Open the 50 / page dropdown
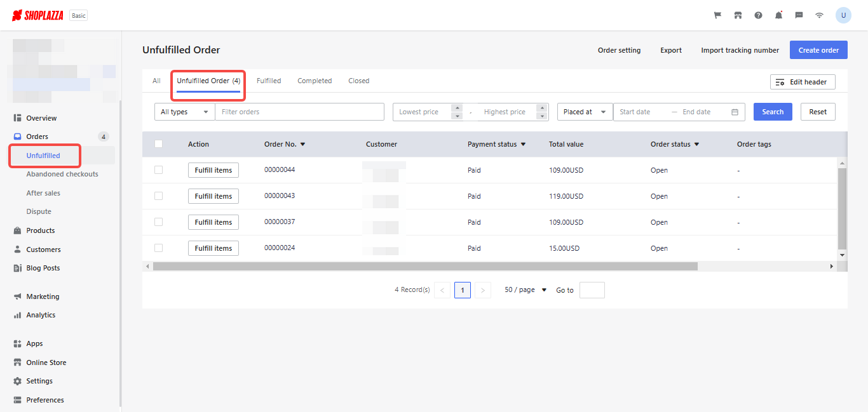Image resolution: width=868 pixels, height=412 pixels. tap(526, 290)
